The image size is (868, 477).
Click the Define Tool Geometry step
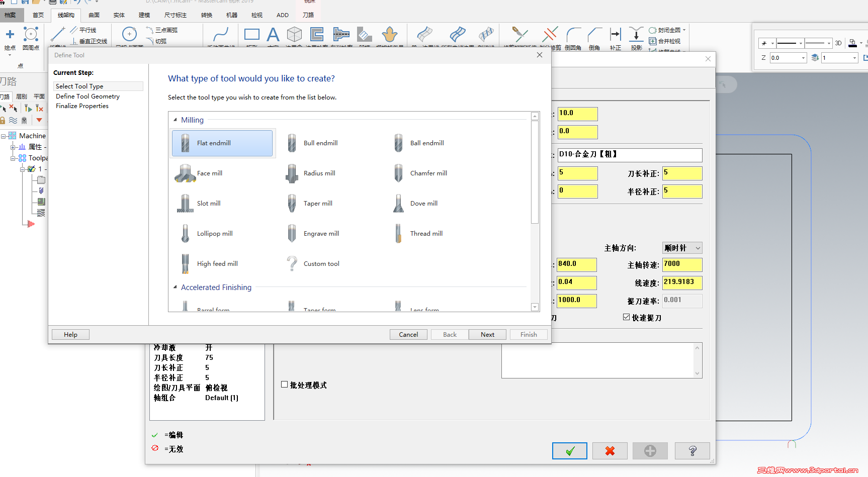(88, 97)
